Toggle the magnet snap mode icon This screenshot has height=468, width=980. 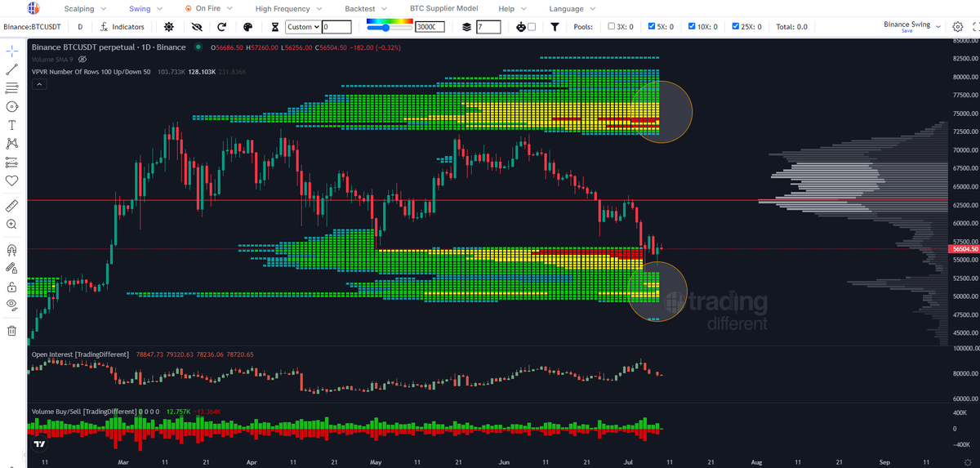click(12, 249)
